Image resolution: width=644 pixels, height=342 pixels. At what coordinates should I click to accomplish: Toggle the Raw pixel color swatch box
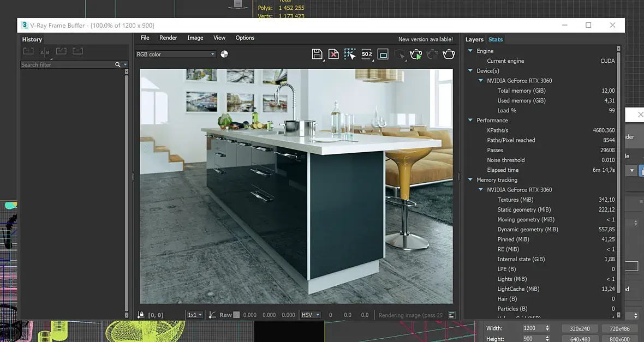(x=236, y=315)
